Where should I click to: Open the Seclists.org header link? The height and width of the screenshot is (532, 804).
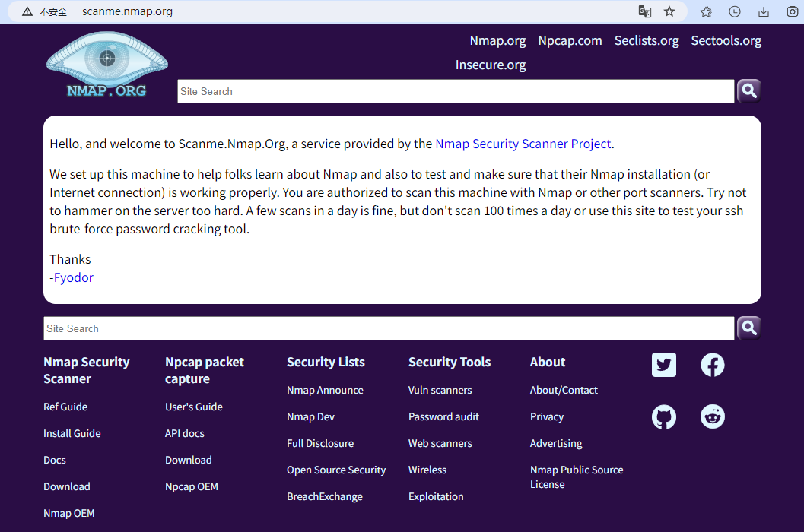pos(646,40)
